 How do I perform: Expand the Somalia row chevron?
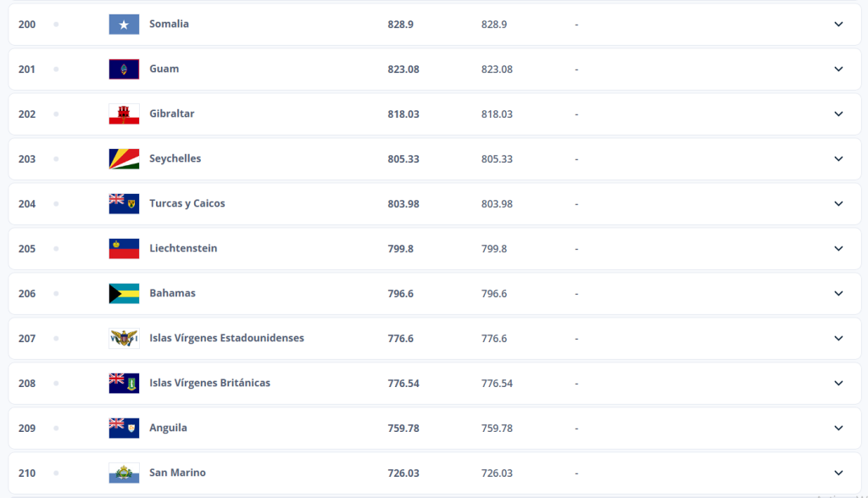(x=838, y=25)
